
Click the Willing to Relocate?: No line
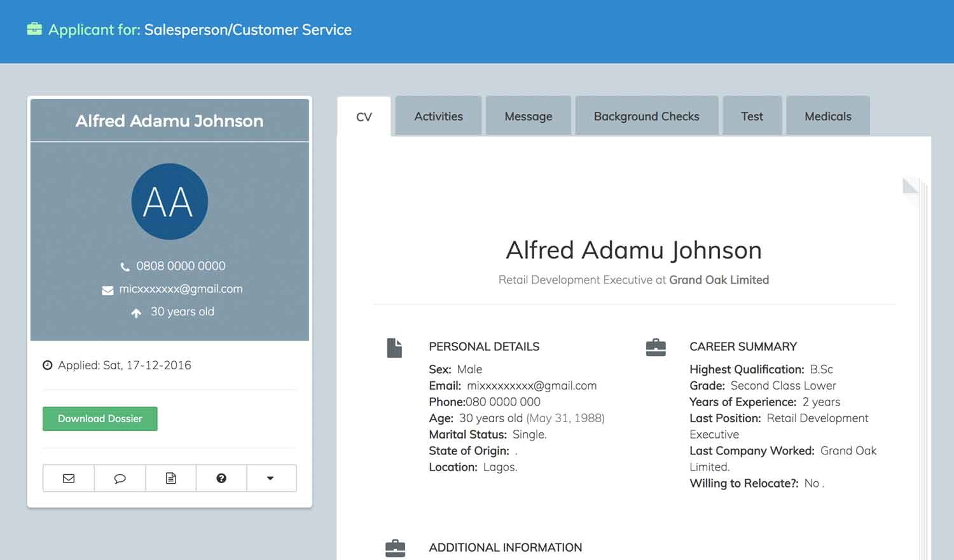757,483
